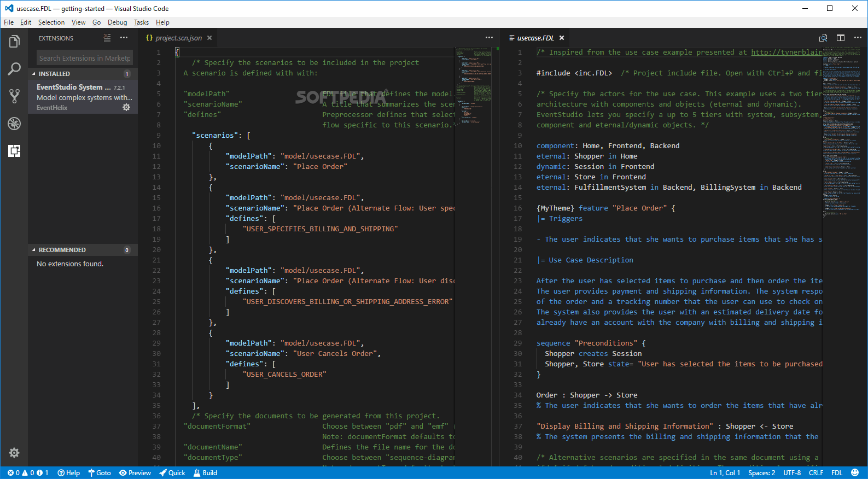Screen dimensions: 868x479
Task: Open the Help menu in menu bar
Action: (x=162, y=22)
